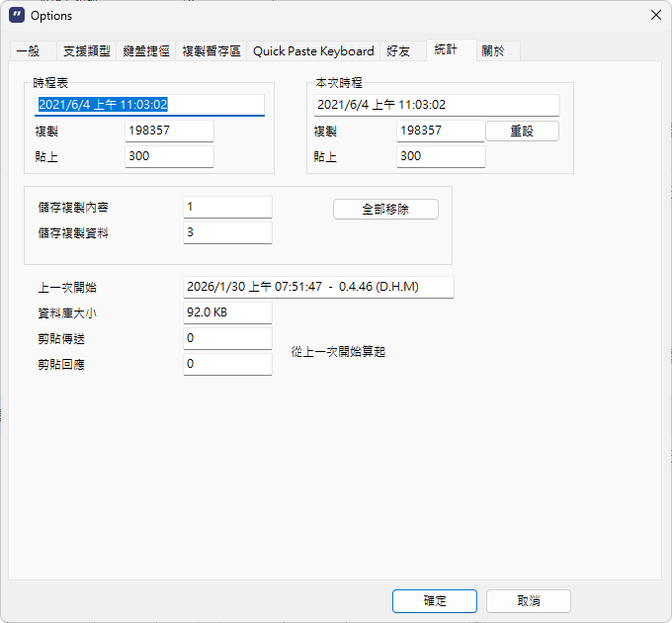Screen dimensions: 672x623
Task: Click the 剪貼傳送 count field
Action: pyautogui.click(x=227, y=339)
